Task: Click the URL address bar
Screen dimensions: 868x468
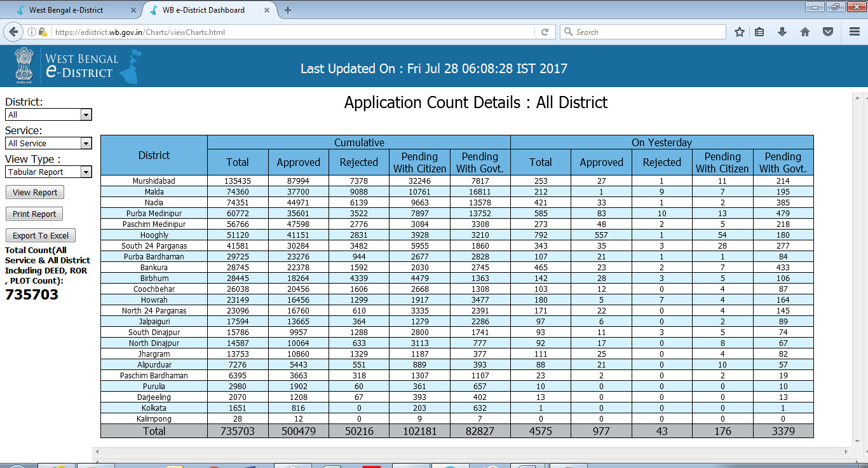Action: (292, 32)
